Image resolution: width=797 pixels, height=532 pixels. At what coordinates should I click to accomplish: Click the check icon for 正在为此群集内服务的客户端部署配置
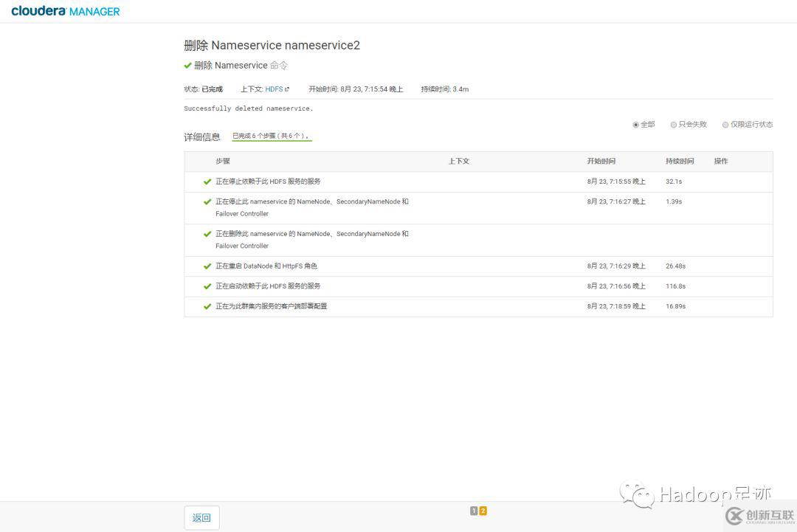point(207,306)
